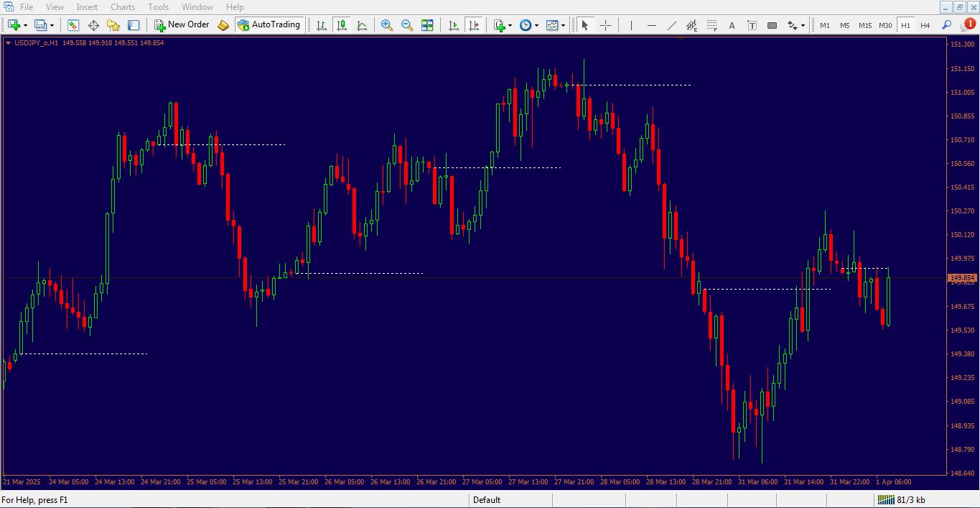Zoom in on the chart

(387, 25)
